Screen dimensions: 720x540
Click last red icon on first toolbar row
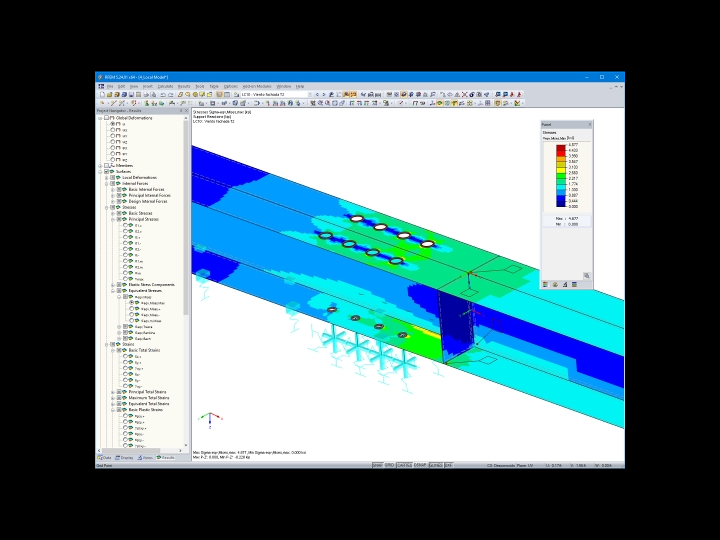pos(519,95)
